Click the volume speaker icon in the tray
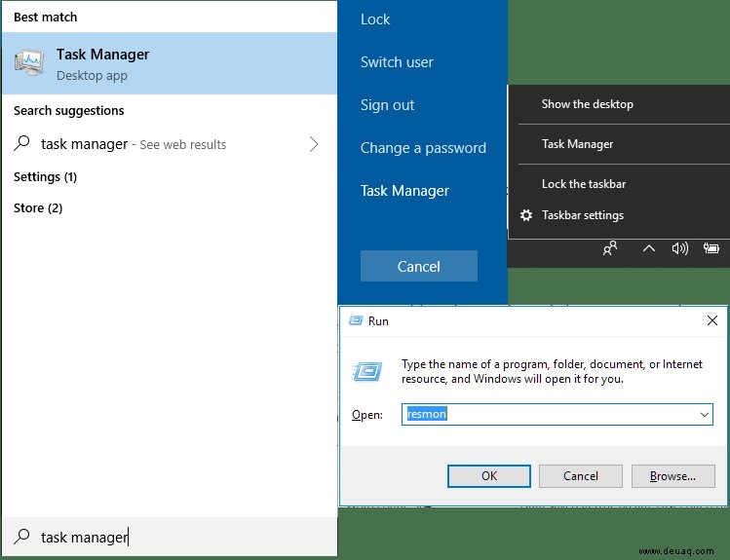Image resolution: width=730 pixels, height=560 pixels. 679,248
